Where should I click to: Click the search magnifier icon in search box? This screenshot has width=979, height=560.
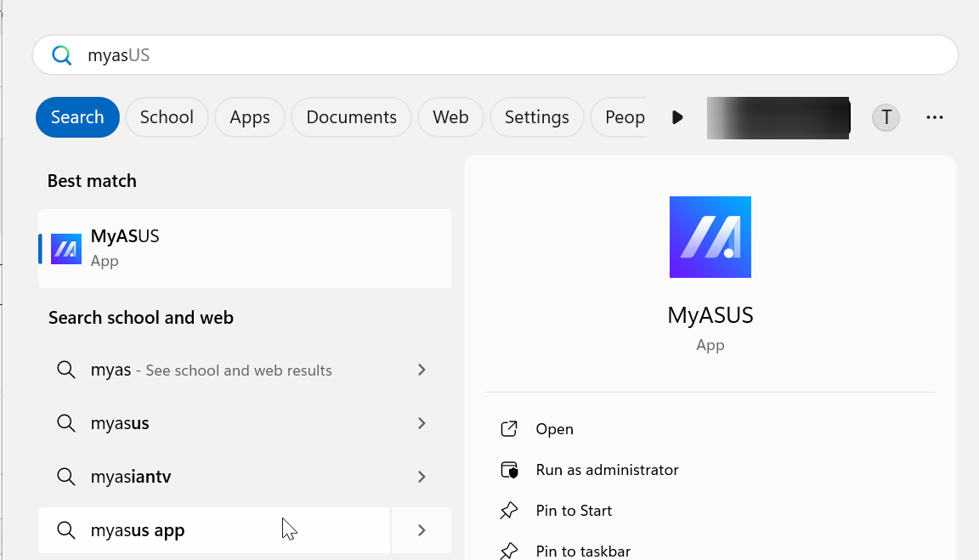click(62, 56)
